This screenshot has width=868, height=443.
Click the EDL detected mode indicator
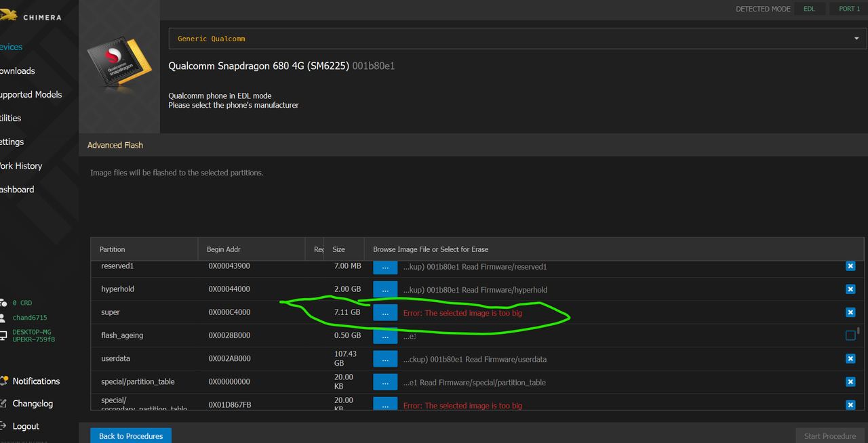coord(809,9)
